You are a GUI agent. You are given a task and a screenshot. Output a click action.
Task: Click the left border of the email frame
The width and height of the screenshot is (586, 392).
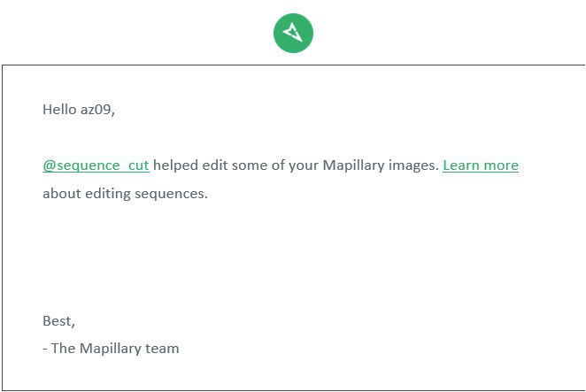pos(3,228)
